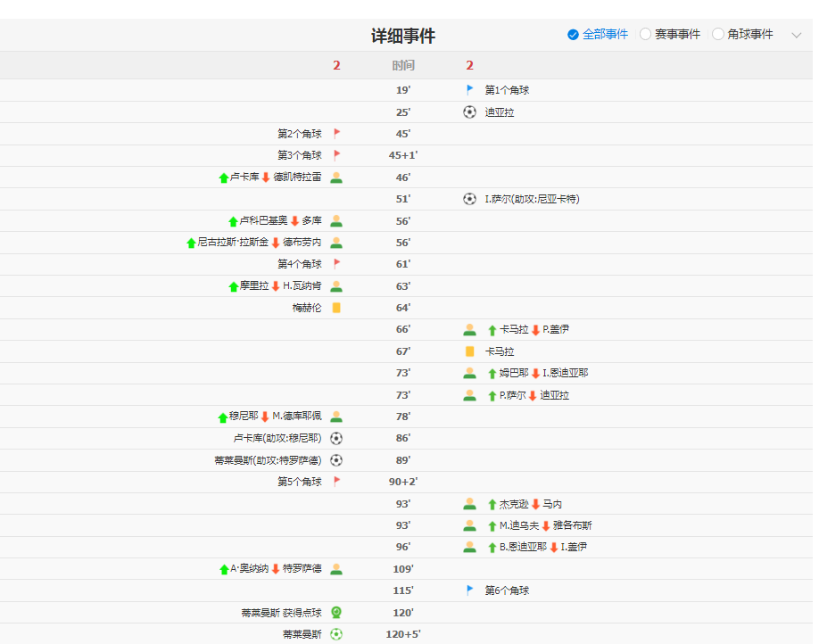Click time cell 109'
This screenshot has height=644, width=819.
(402, 569)
